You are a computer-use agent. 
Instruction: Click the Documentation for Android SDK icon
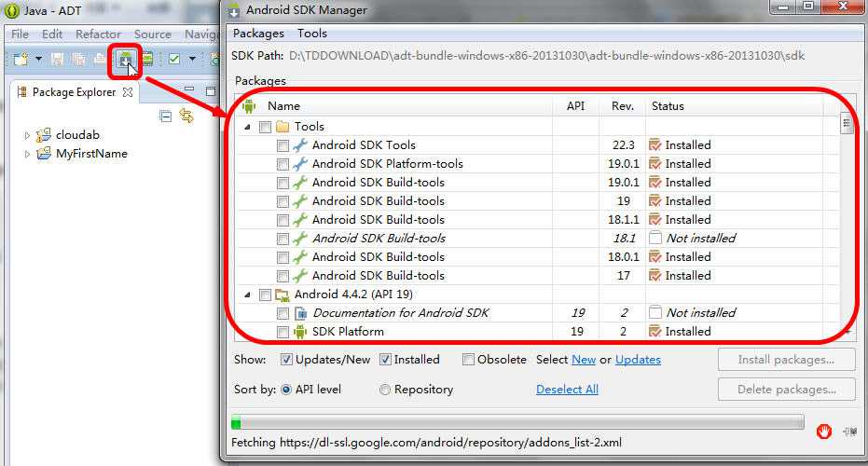[300, 313]
